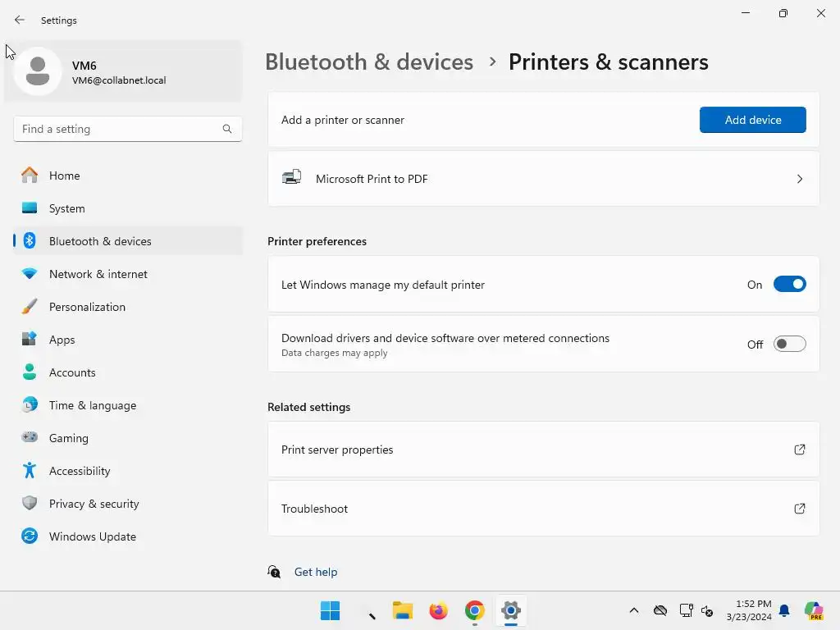Click the Home house icon

point(30,176)
